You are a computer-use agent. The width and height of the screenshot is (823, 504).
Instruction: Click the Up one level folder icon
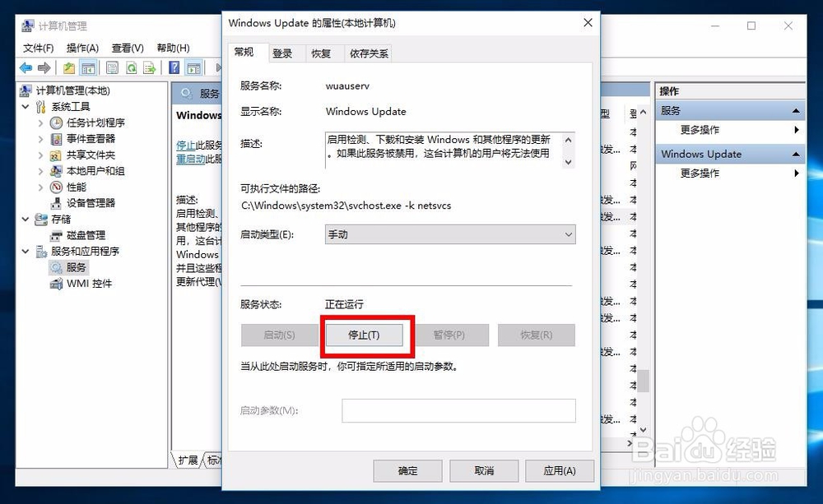click(69, 67)
